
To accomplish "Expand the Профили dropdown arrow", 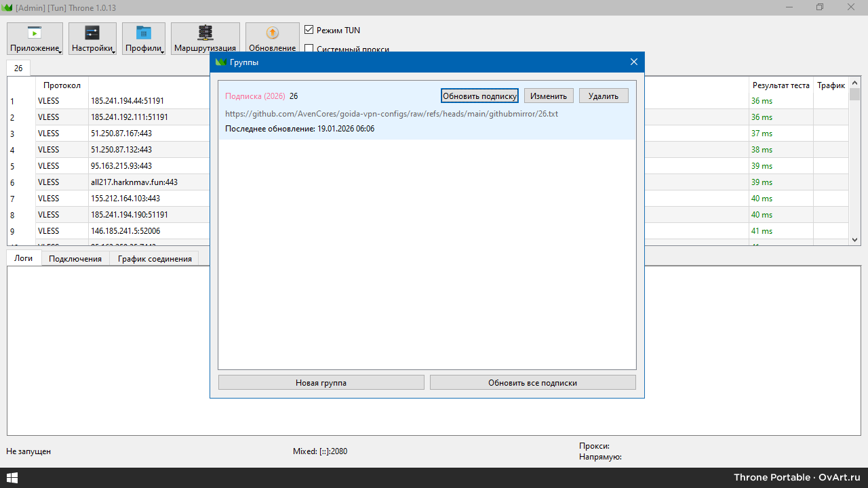I will click(x=163, y=52).
